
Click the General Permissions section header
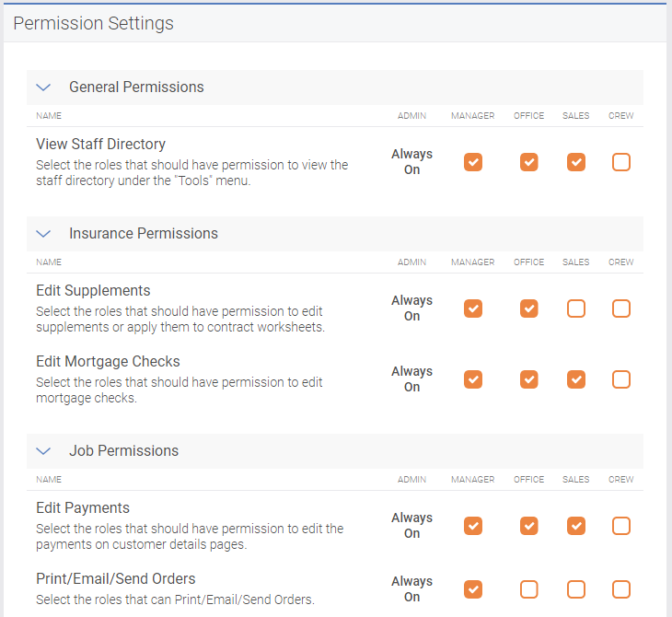pyautogui.click(x=335, y=87)
